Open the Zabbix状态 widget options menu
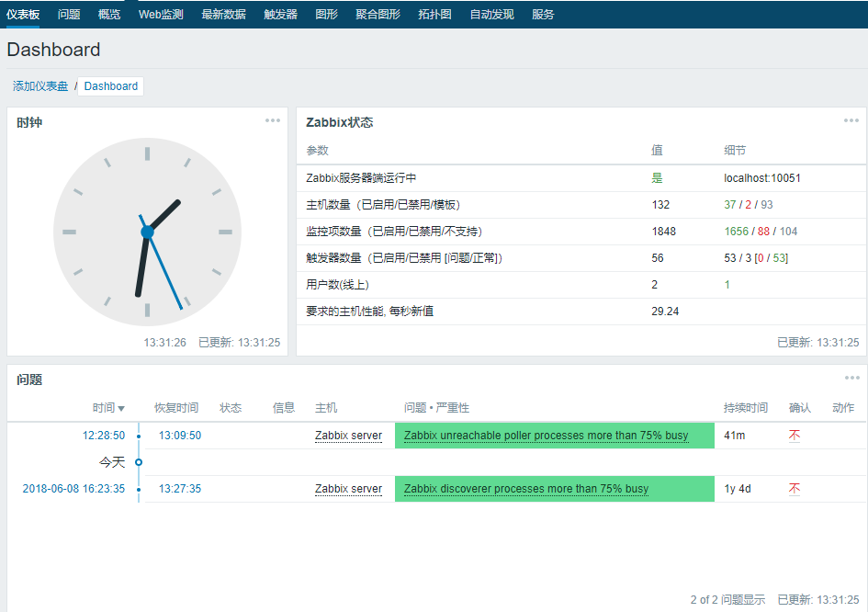 coord(851,120)
